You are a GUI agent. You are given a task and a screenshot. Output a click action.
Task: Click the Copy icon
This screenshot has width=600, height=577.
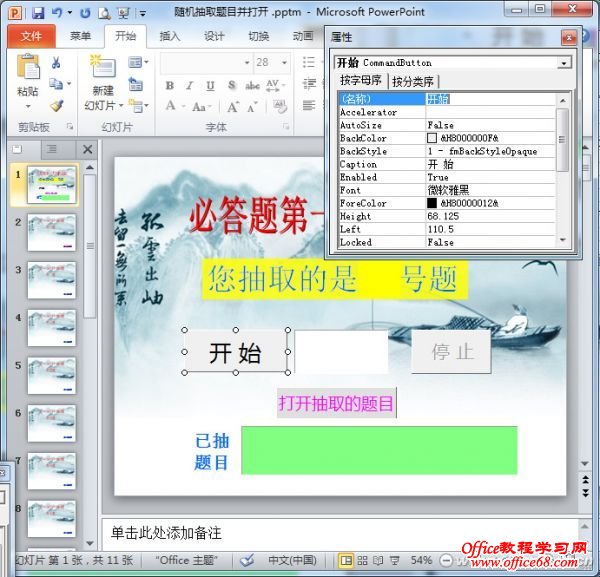pyautogui.click(x=56, y=83)
